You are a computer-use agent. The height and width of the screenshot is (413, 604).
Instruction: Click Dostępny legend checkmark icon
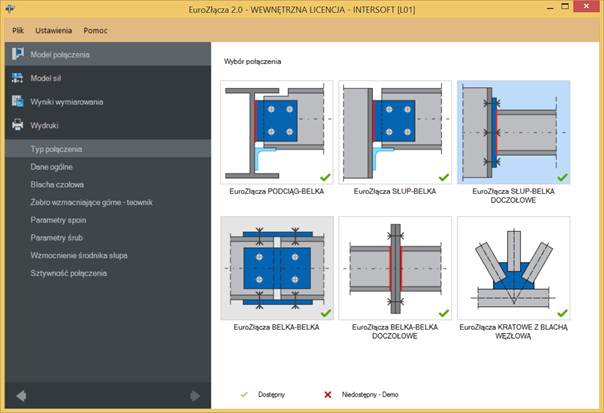(x=244, y=395)
